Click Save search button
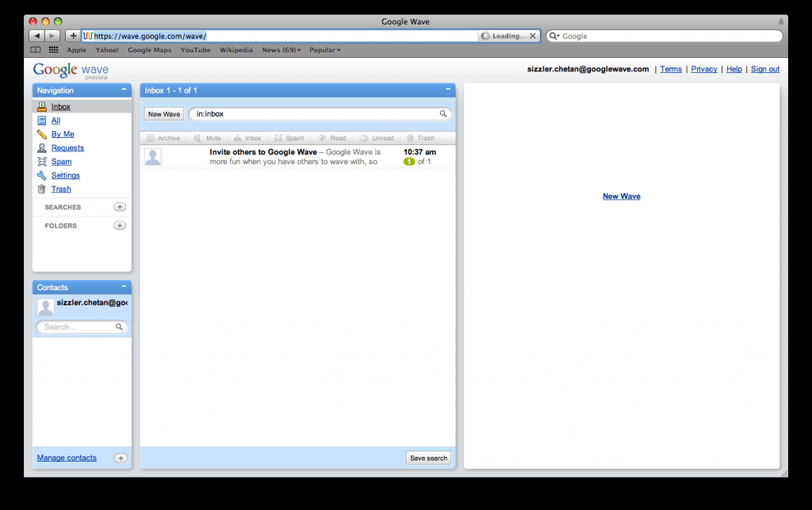Viewport: 812px width, 510px height. tap(428, 458)
